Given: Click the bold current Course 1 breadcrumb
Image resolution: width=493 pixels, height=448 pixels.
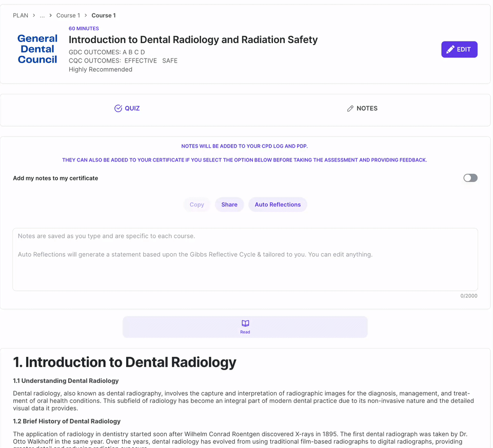Looking at the screenshot, I should pyautogui.click(x=104, y=15).
